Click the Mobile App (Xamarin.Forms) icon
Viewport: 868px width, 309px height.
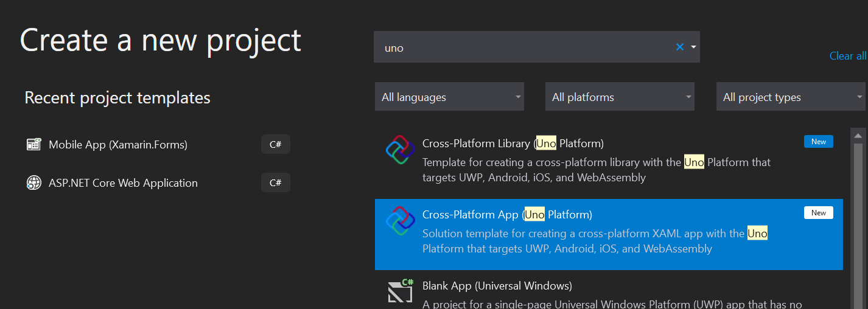point(33,145)
